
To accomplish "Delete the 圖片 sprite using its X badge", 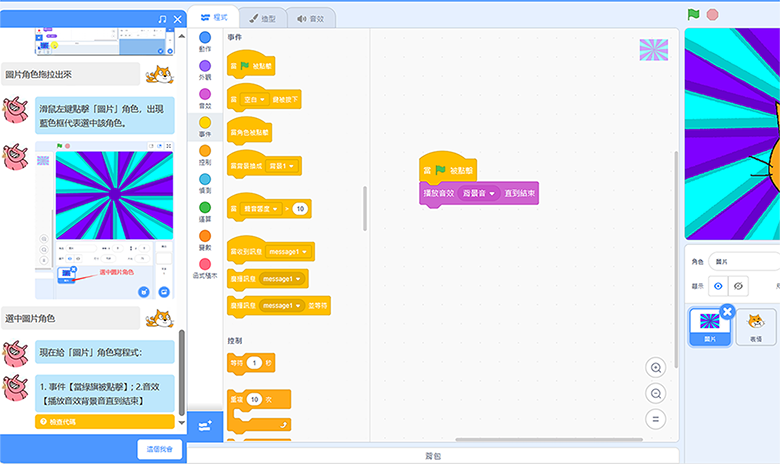I will pyautogui.click(x=728, y=312).
